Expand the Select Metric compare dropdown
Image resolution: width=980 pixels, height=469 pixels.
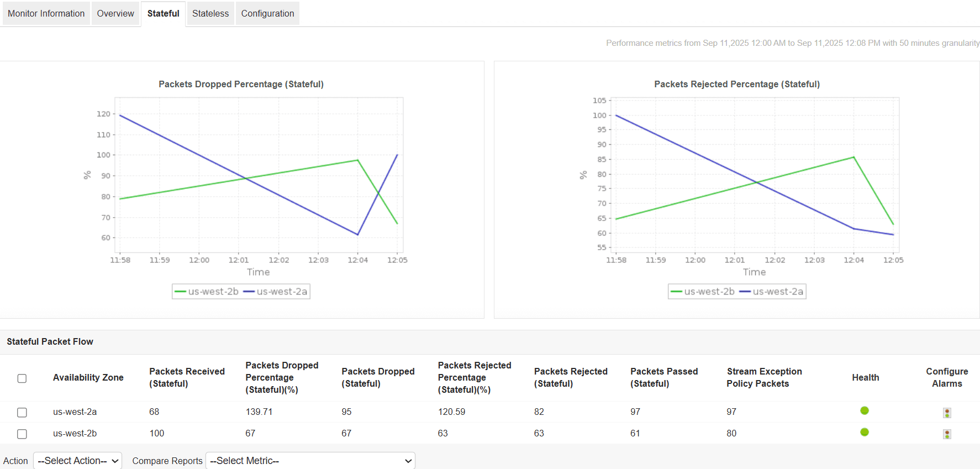(x=310, y=461)
